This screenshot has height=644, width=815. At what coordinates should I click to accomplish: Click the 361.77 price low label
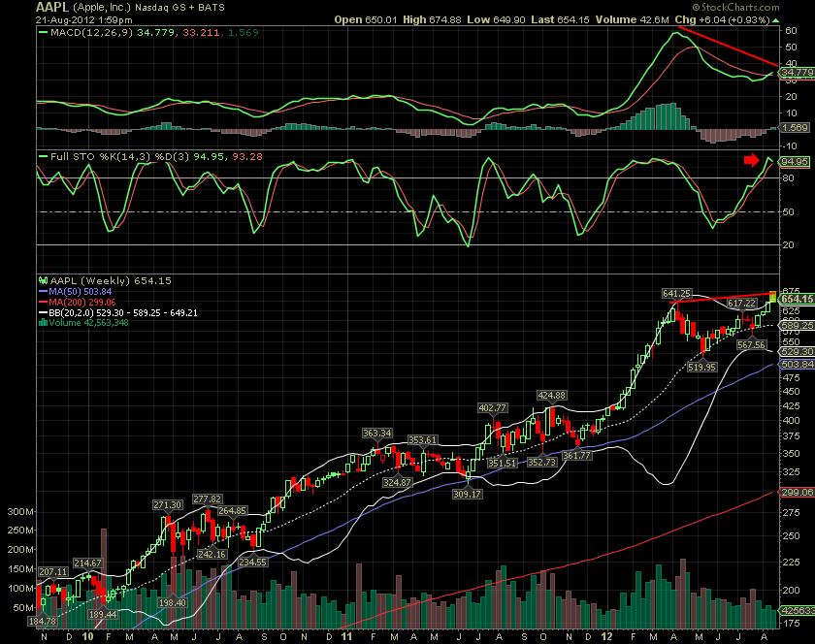coord(577,455)
